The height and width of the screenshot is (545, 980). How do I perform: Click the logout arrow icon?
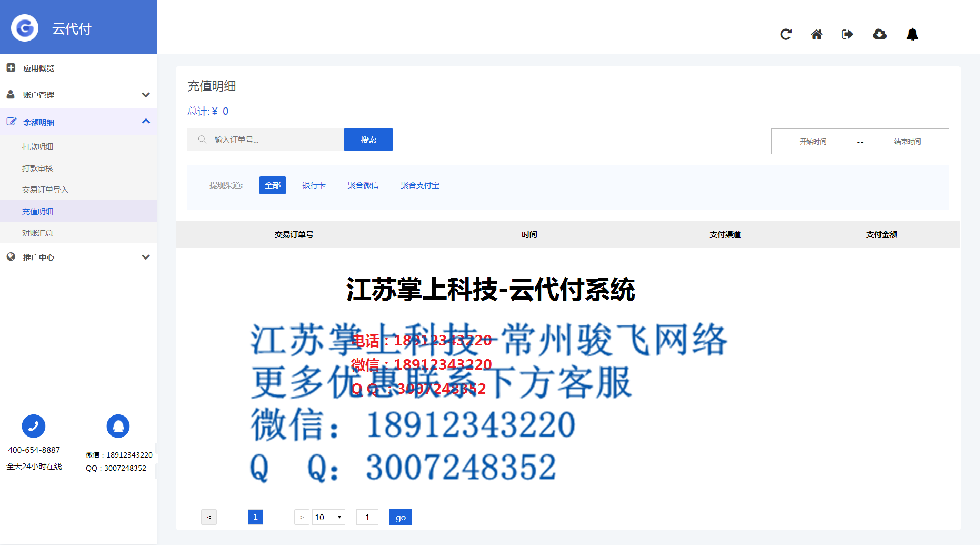[x=847, y=34]
